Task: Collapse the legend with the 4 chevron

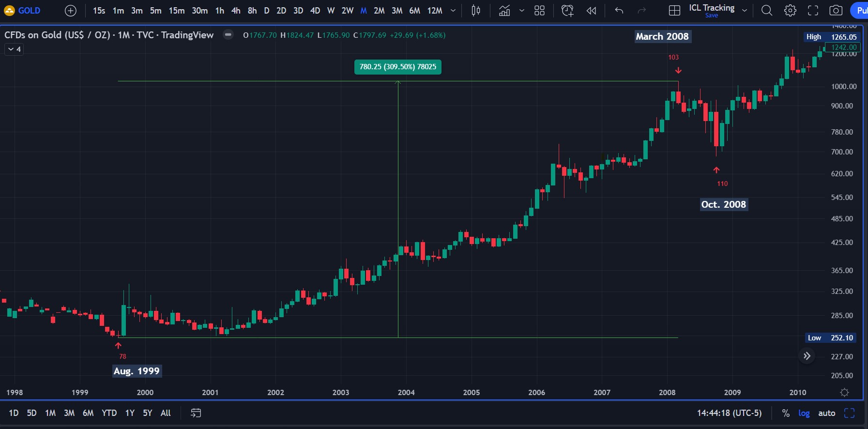Action: 15,49
